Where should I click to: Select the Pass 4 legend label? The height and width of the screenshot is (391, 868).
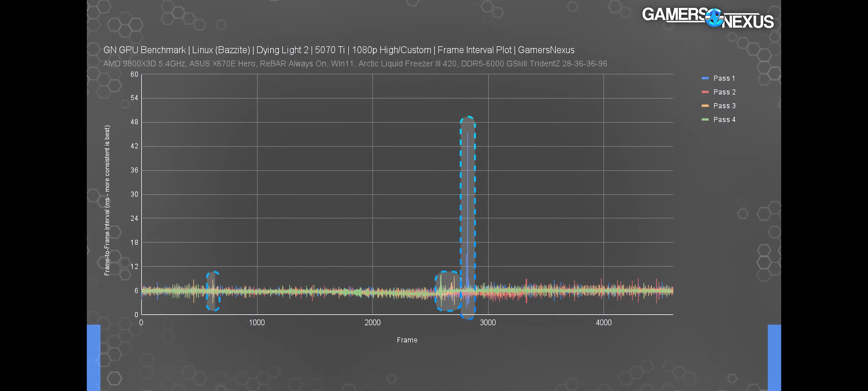tap(724, 119)
